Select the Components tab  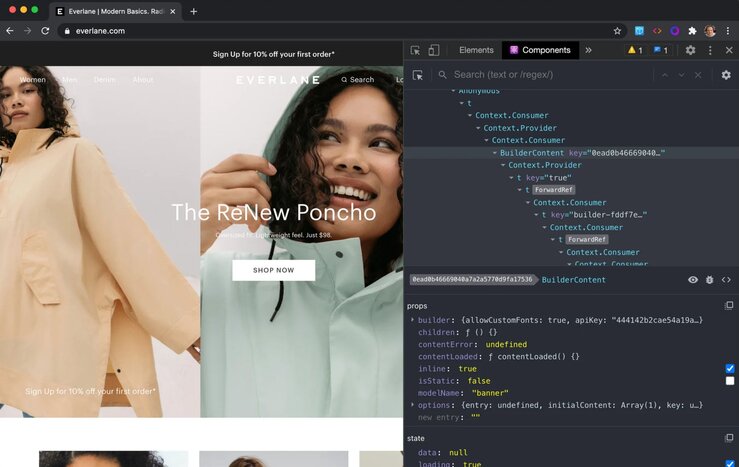point(541,50)
